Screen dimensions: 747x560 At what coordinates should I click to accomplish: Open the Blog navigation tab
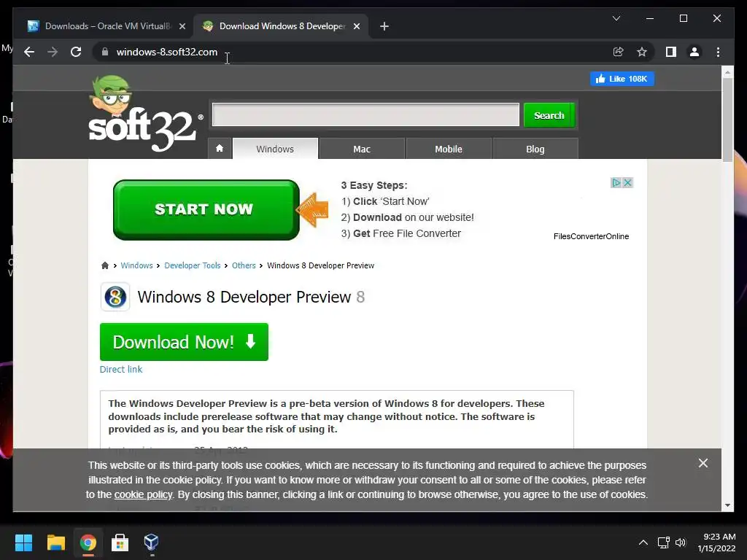[535, 149]
